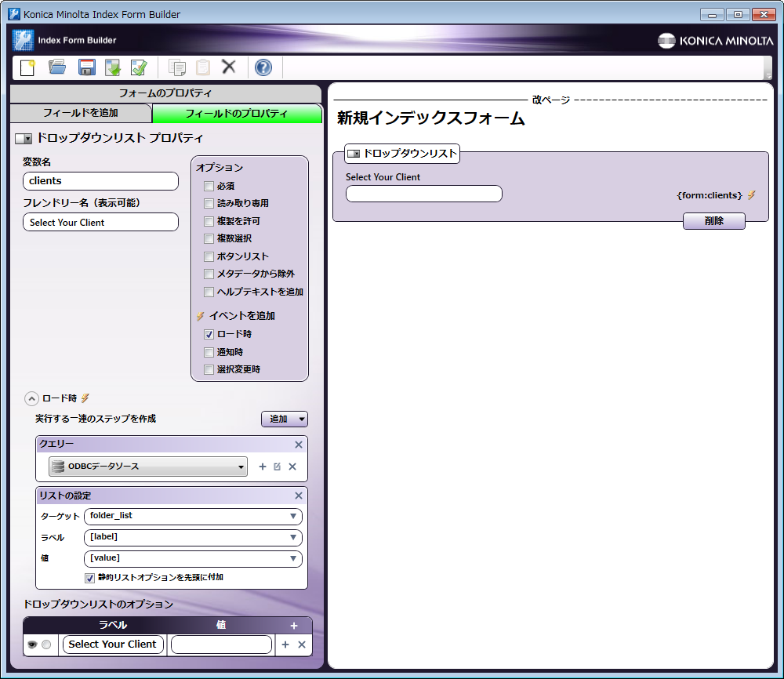Viewport: 784px width, 679px height.
Task: Uncheck 静的リストオプションを先頭に付加
Action: point(90,578)
